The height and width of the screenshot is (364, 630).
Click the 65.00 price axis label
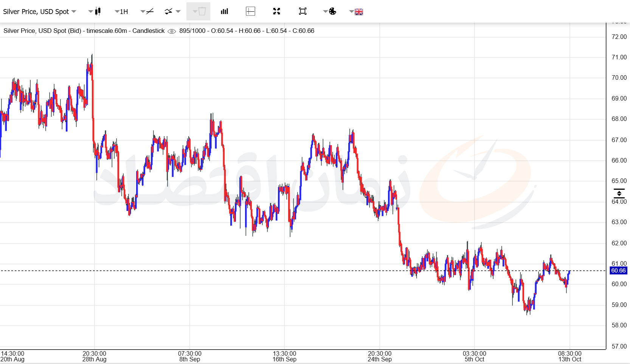point(619,181)
